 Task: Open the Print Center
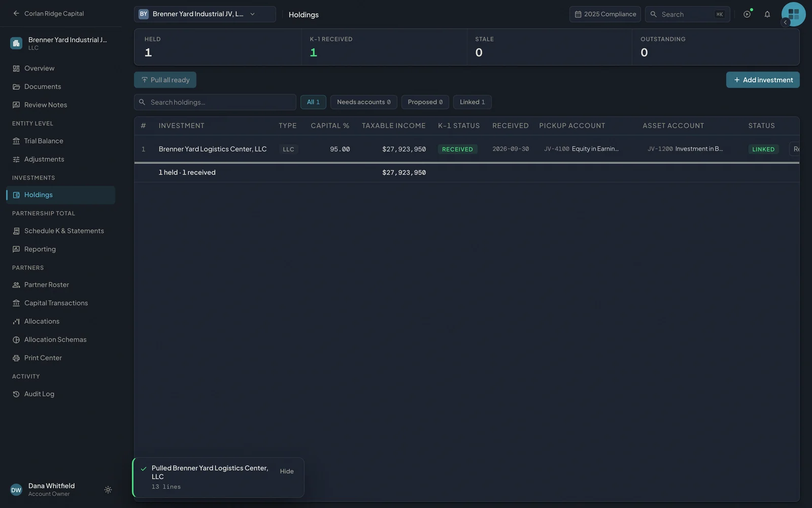[x=60, y=358]
